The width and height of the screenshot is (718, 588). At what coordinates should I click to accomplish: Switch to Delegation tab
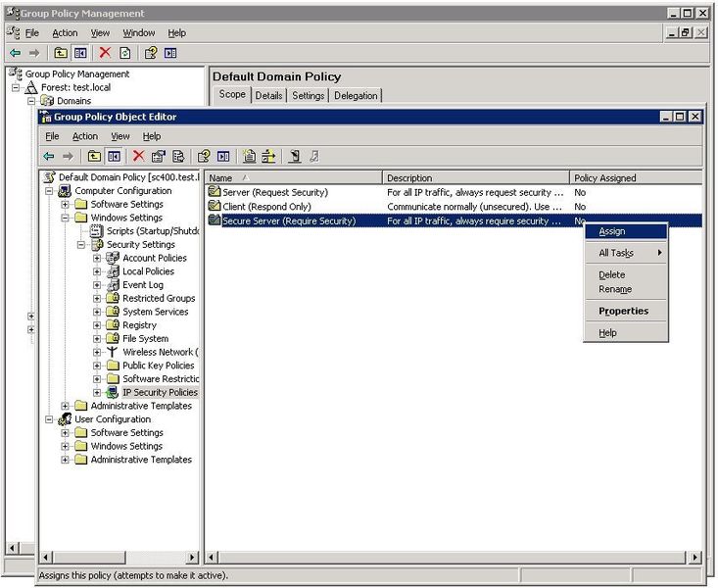tap(356, 95)
